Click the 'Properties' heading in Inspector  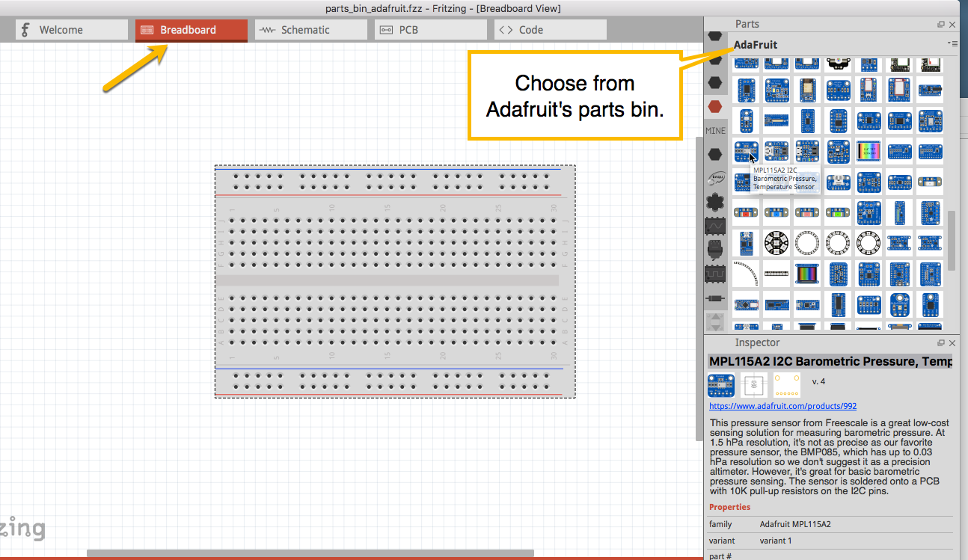(x=730, y=507)
